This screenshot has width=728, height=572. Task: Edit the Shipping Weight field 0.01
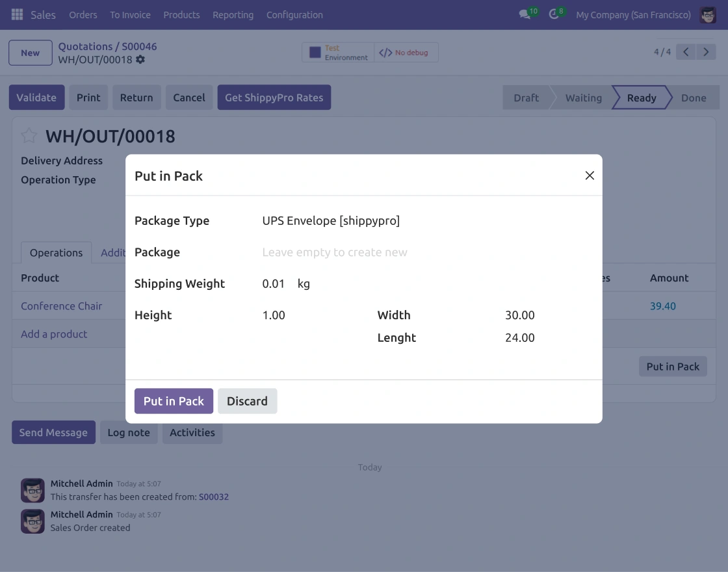pyautogui.click(x=274, y=283)
